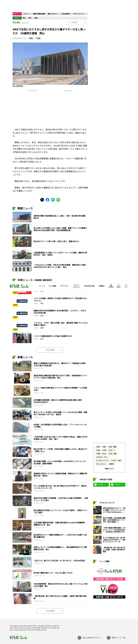138x644 pixels.
Task: Click the KSB 岡山ニュース LINE button
Action: click(x=101, y=485)
